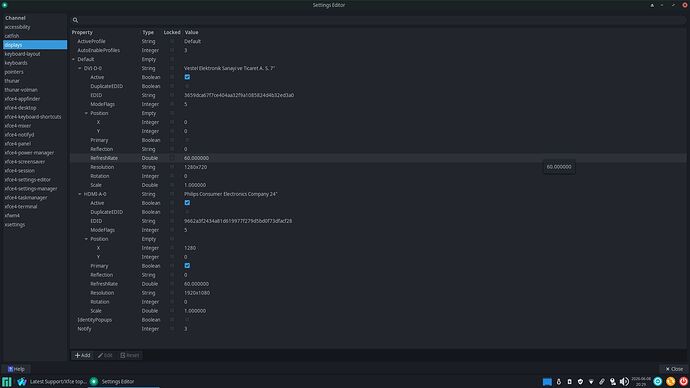The width and height of the screenshot is (690, 388).
Task: Click the shield icon in system tray
Action: [x=580, y=381]
